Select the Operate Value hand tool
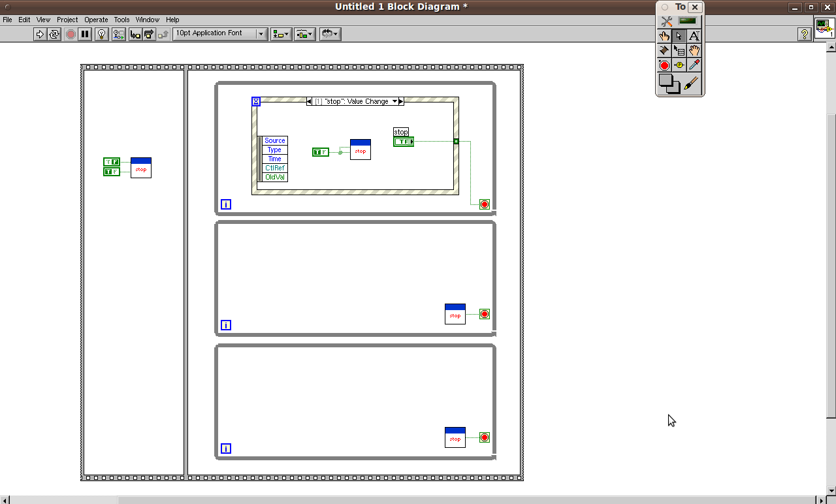Viewport: 836px width, 504px height. (x=664, y=36)
